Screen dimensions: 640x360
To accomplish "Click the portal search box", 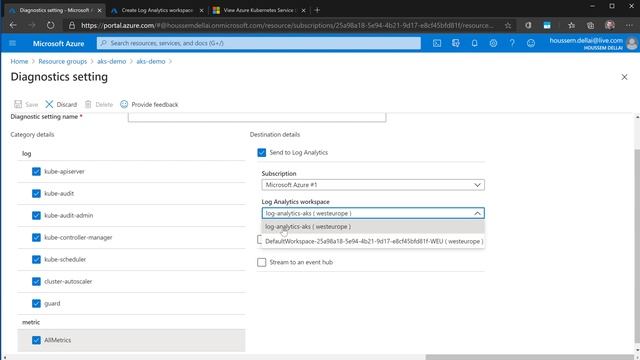I will pos(258,43).
